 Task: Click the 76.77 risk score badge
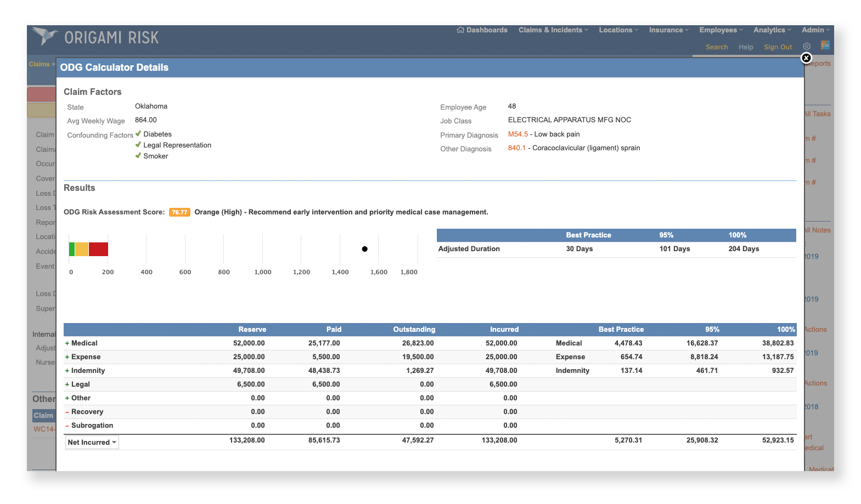click(179, 212)
